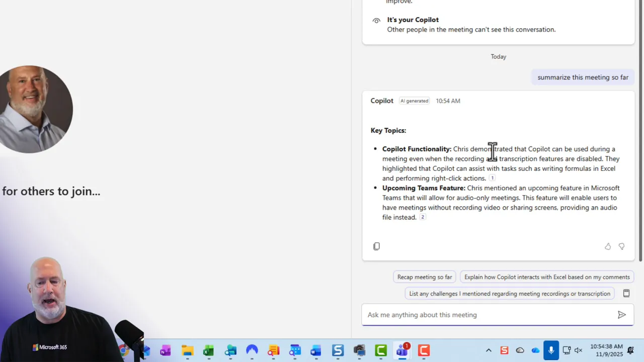Open citation 2 under Upcoming Teams Feature

click(422, 217)
